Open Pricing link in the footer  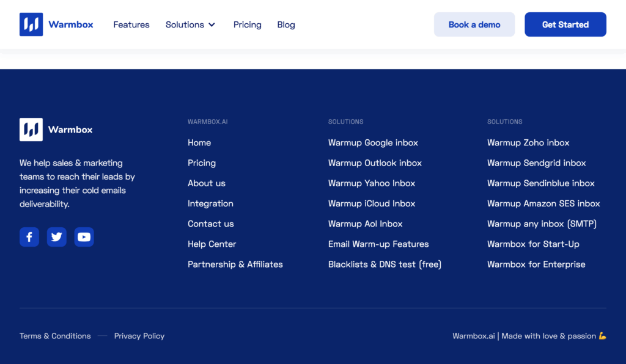coord(202,163)
